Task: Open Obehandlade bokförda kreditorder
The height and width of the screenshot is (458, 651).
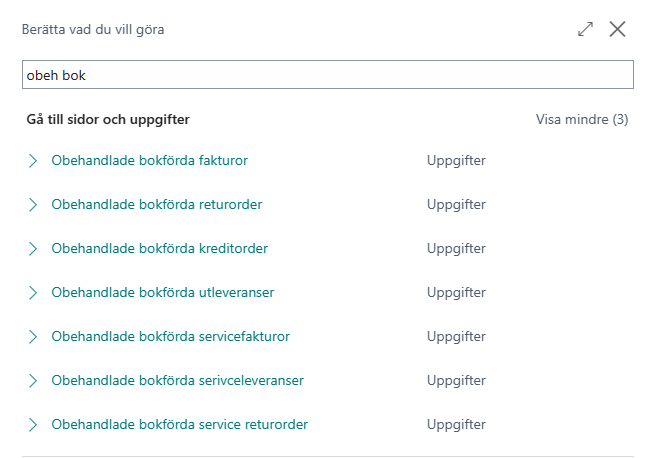Action: tap(159, 248)
